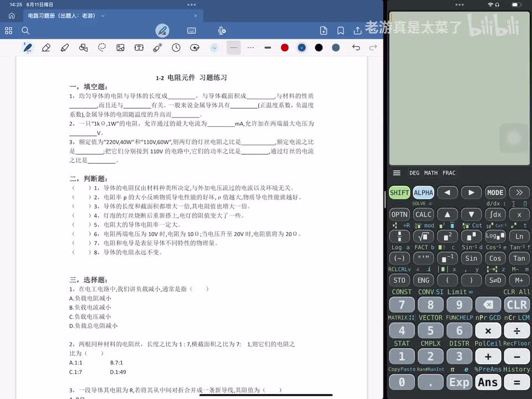Viewport: 532px width, 399px height.
Task: Toggle the pen editing mode
Action: [x=162, y=31]
